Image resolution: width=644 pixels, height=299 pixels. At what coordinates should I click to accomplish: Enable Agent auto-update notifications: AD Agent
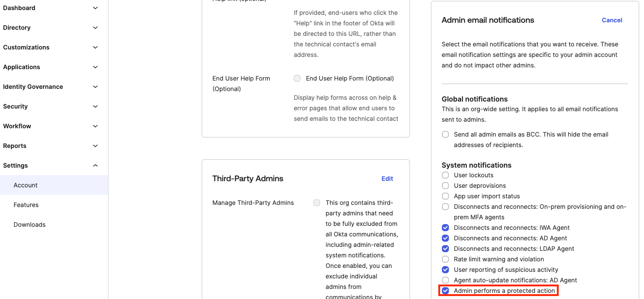(445, 280)
